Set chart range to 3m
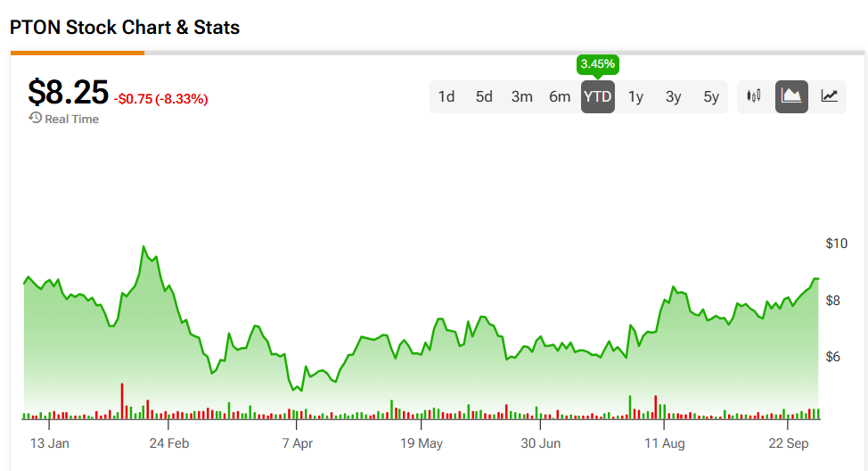Viewport: 868px width, 471px height. (521, 96)
